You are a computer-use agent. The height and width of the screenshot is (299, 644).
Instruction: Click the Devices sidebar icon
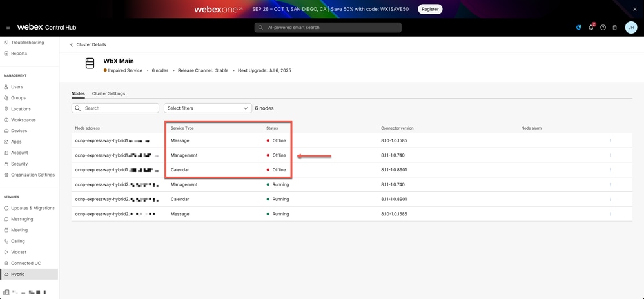tap(6, 131)
